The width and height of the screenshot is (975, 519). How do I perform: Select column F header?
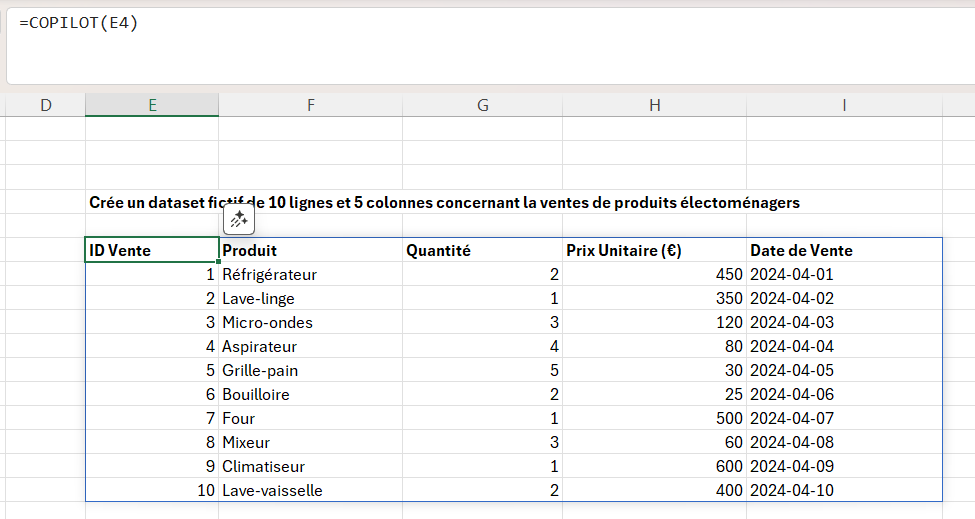click(x=310, y=105)
